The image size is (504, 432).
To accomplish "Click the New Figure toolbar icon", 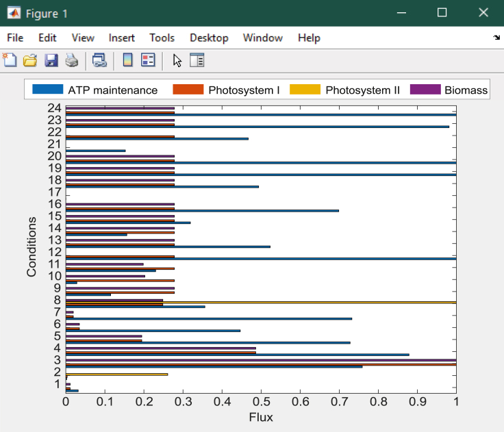I will [x=10, y=60].
